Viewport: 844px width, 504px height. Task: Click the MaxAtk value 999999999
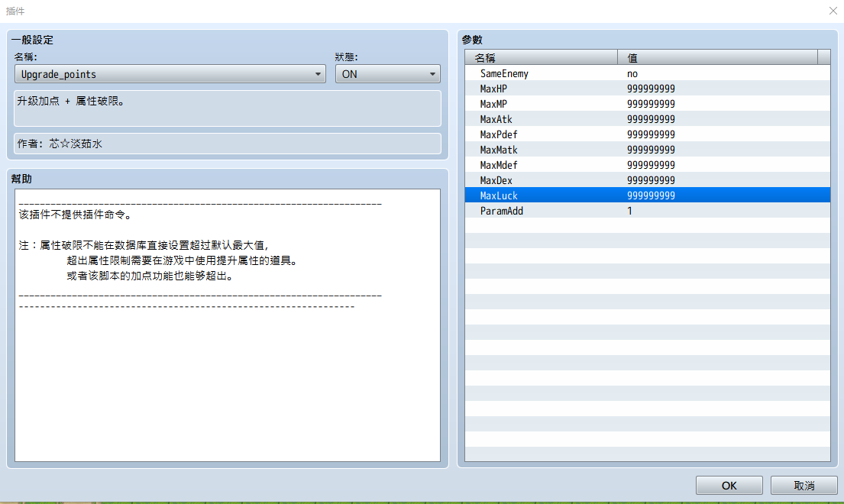click(x=651, y=119)
